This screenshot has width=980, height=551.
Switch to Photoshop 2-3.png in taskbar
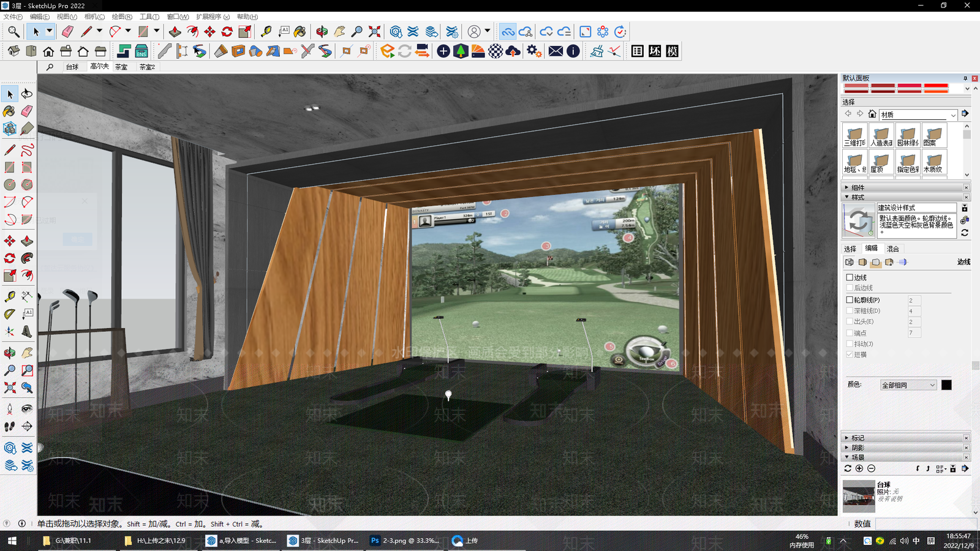point(405,541)
